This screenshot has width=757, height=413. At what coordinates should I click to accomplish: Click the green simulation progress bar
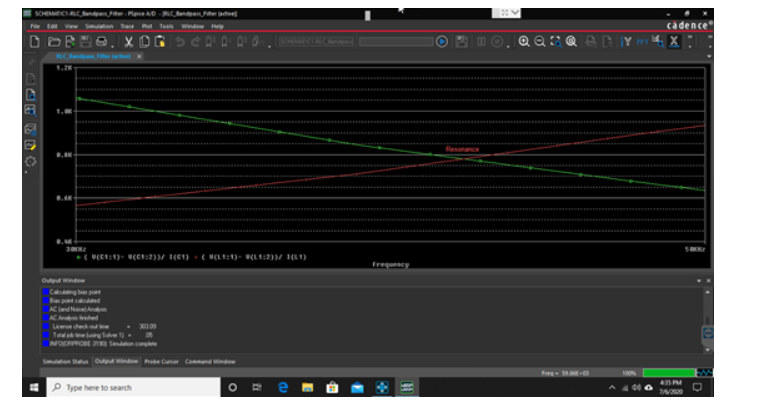(669, 373)
